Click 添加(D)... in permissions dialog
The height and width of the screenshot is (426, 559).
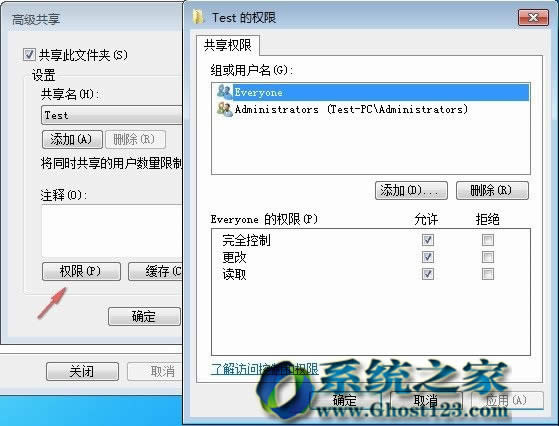coord(411,190)
